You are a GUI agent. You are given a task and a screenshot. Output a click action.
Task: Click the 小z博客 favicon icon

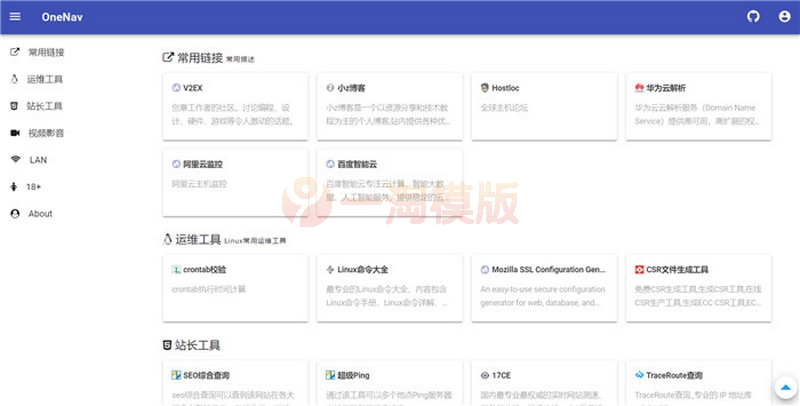click(x=330, y=88)
